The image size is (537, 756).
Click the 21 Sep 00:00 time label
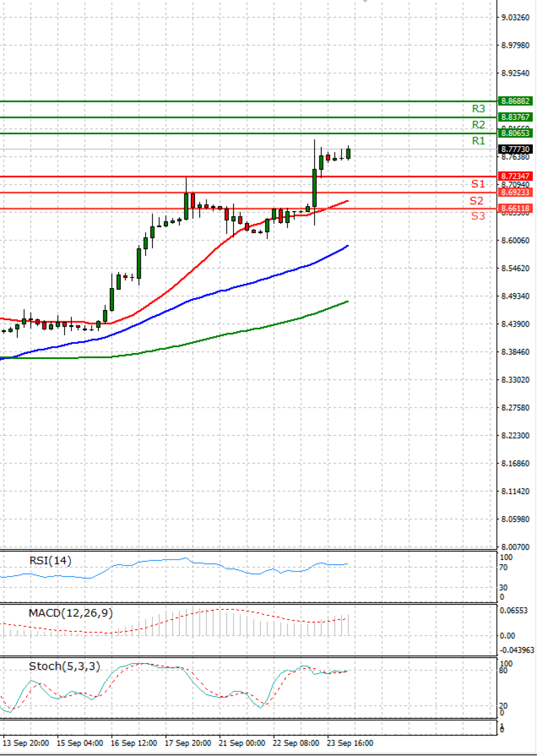(x=242, y=743)
